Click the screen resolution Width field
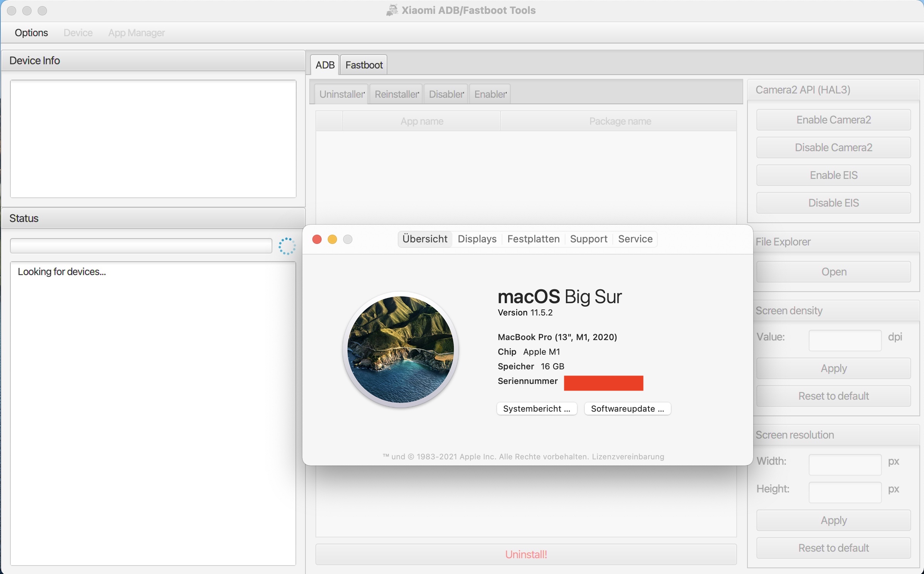This screenshot has width=924, height=574. [845, 464]
